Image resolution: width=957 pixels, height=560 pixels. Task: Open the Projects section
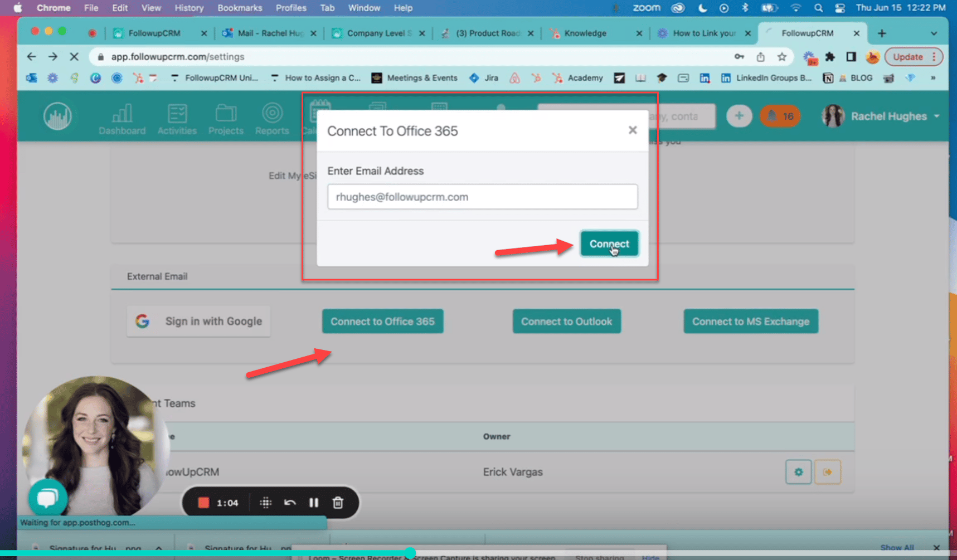tap(226, 118)
